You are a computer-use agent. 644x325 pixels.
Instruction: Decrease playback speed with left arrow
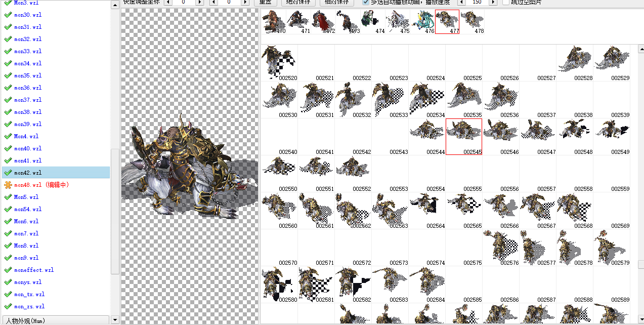pyautogui.click(x=461, y=2)
